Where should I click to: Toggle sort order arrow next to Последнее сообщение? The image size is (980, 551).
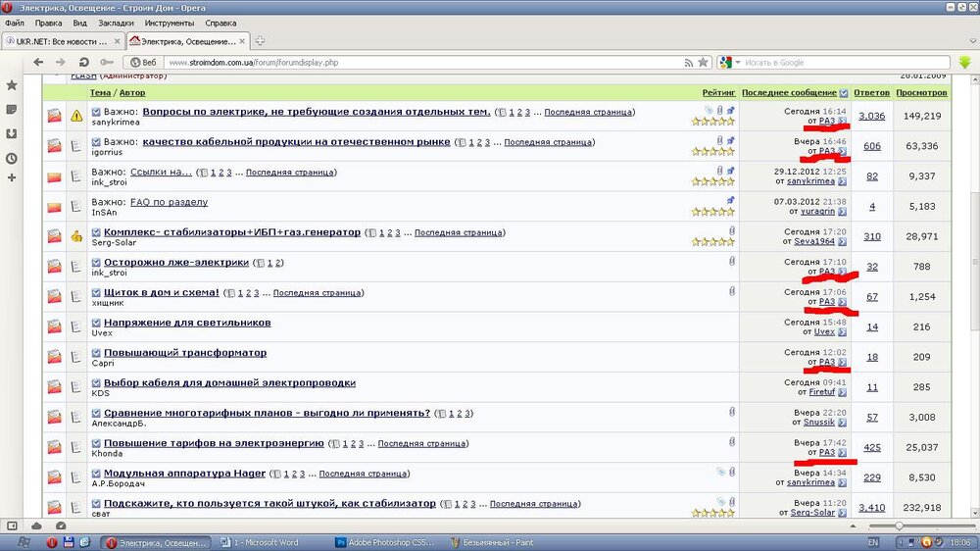(844, 93)
